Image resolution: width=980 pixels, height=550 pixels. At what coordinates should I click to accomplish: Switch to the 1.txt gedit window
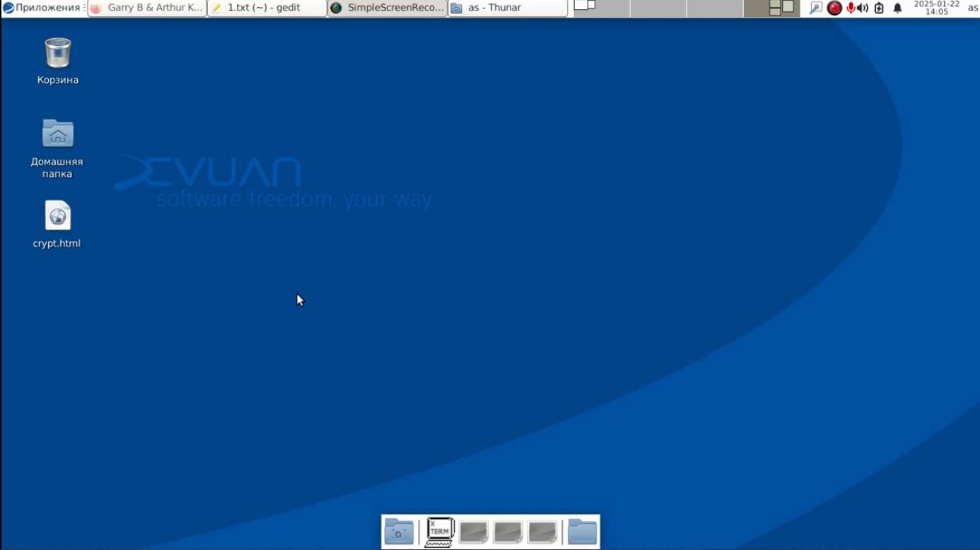click(x=267, y=8)
